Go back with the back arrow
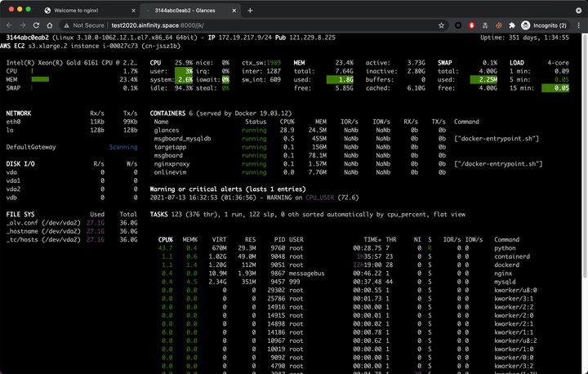Screen dimensions: 588x374 9,25
